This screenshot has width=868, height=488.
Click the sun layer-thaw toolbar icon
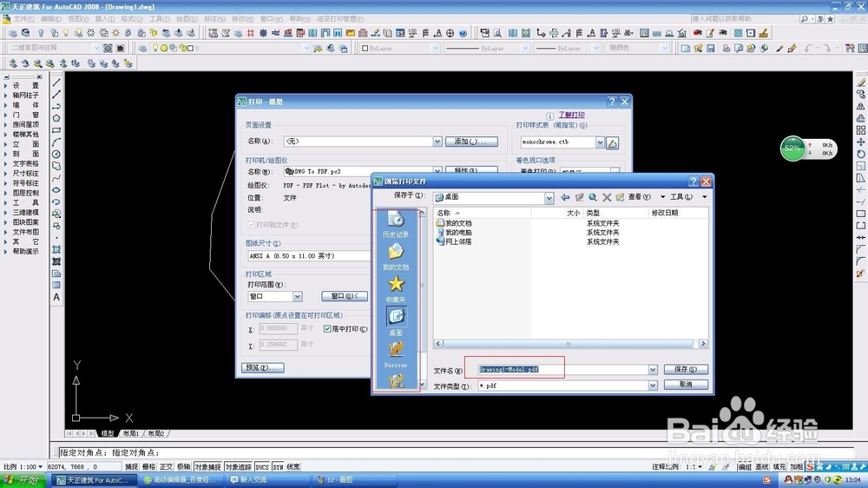(x=115, y=33)
